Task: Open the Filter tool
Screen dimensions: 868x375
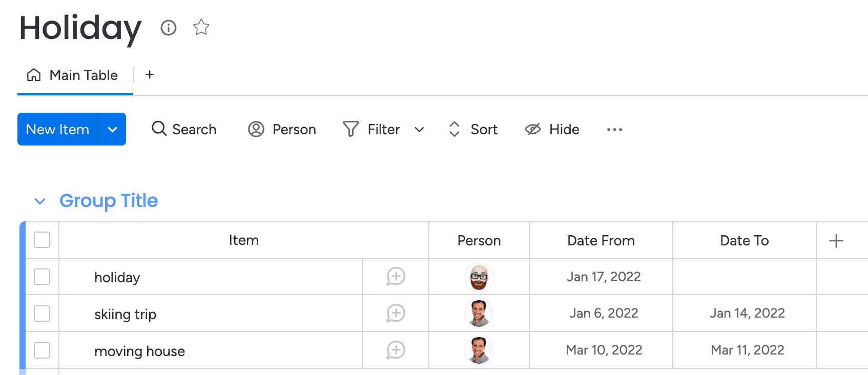Action: 371,129
